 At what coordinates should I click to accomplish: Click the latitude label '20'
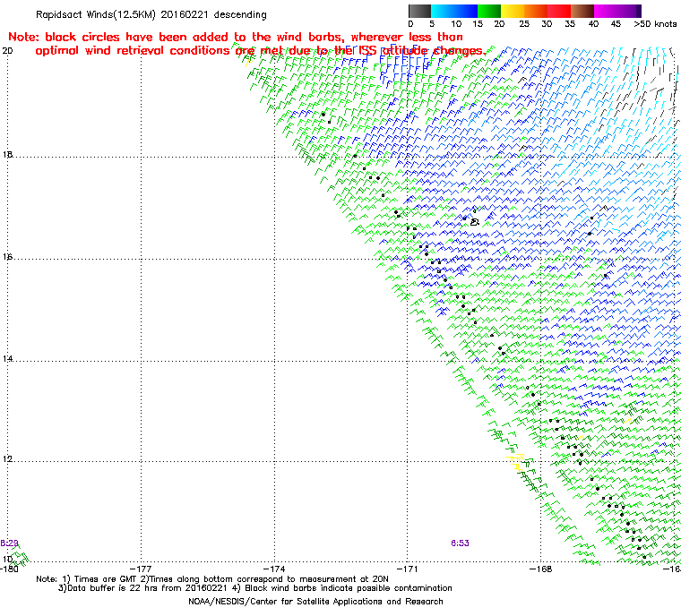coord(7,51)
